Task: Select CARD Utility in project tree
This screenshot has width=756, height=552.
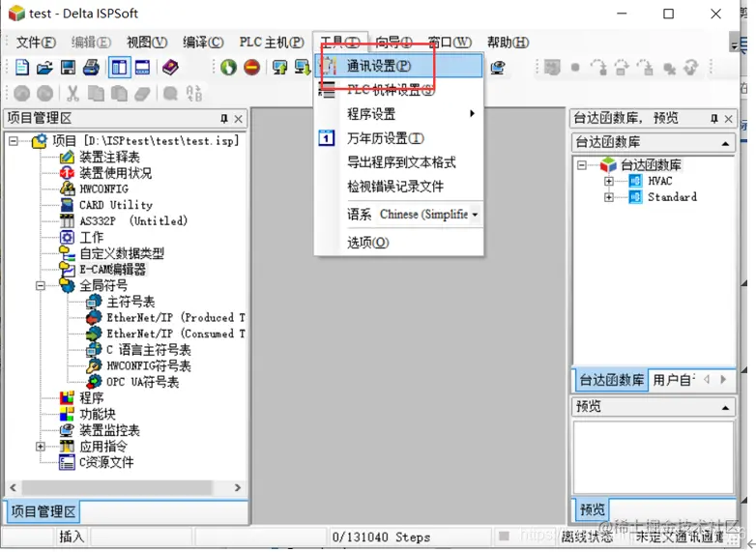Action: (x=116, y=205)
